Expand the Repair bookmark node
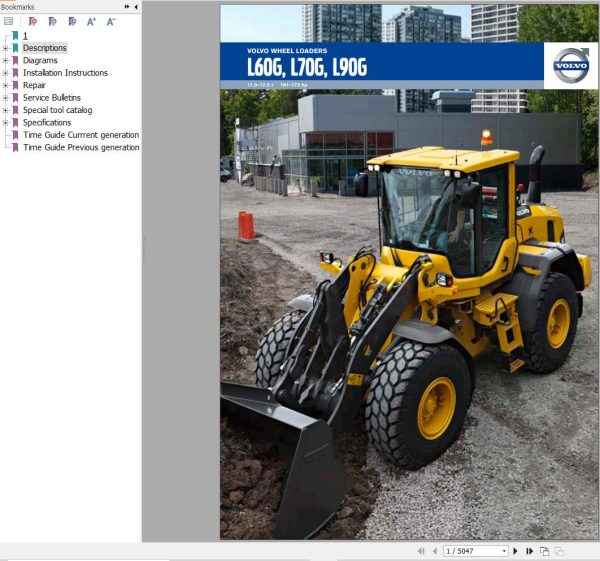Image resolution: width=600 pixels, height=561 pixels. point(5,85)
